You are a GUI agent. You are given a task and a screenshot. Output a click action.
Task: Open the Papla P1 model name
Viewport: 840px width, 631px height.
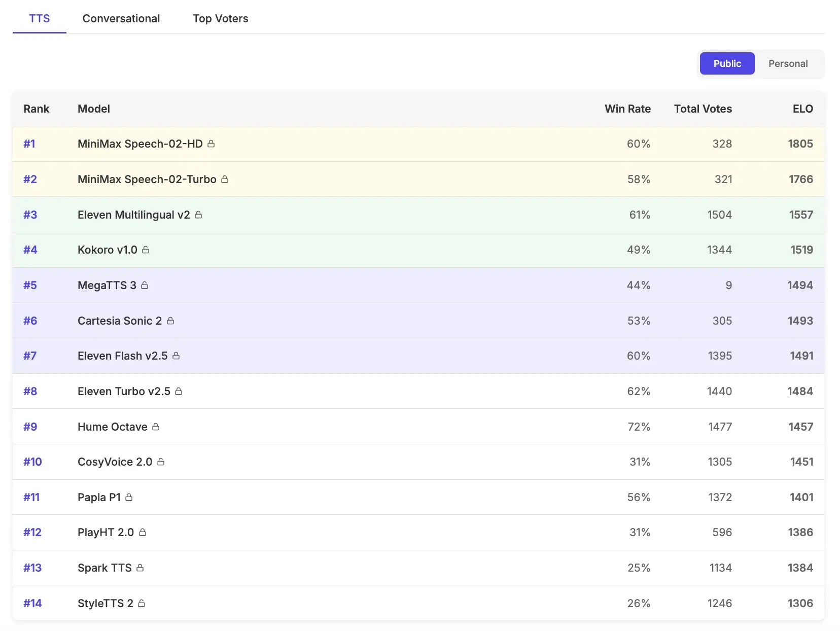tap(99, 498)
